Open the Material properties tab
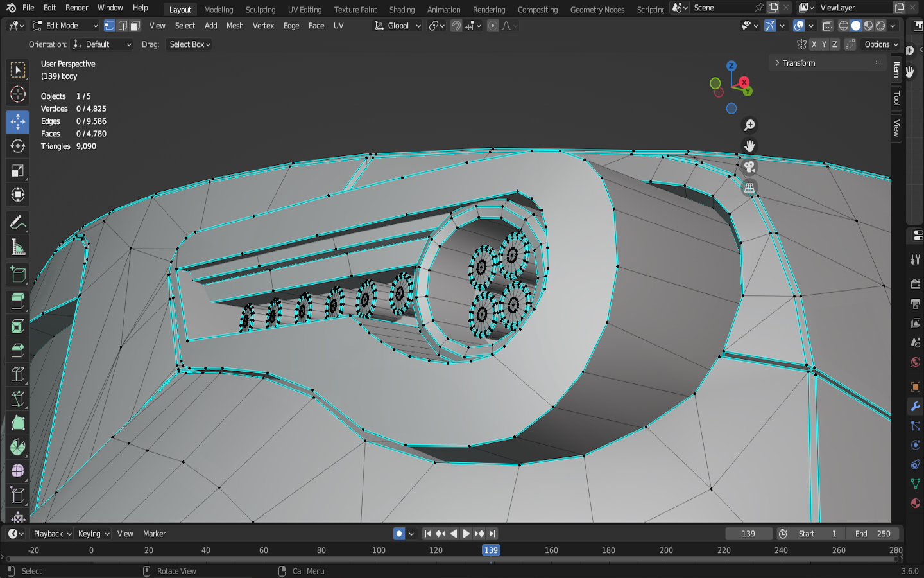 coord(916,503)
